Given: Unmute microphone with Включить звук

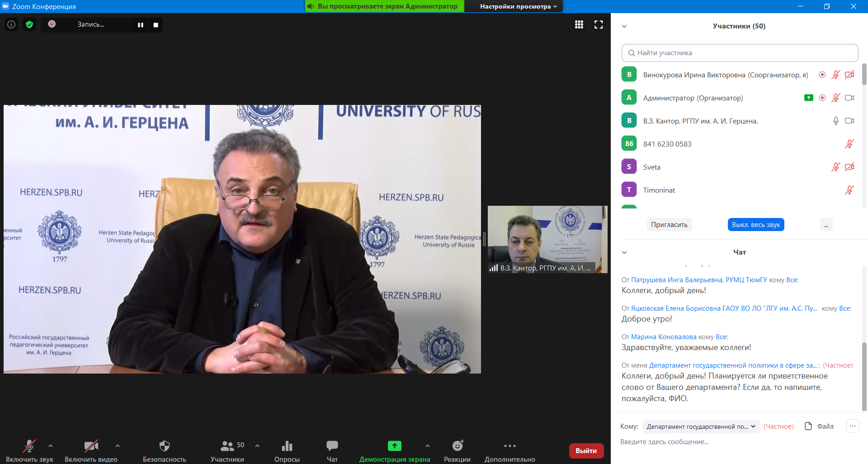Looking at the screenshot, I should pyautogui.click(x=29, y=451).
